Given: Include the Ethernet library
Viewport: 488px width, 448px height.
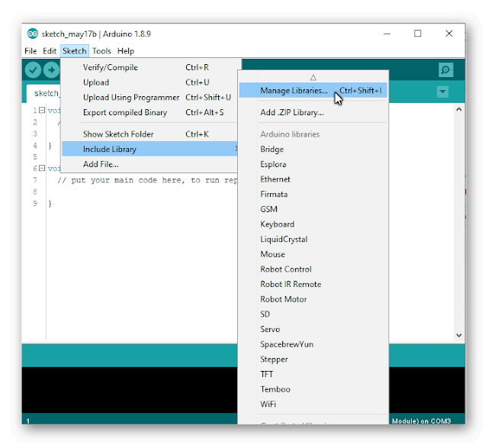Looking at the screenshot, I should [x=313, y=179].
